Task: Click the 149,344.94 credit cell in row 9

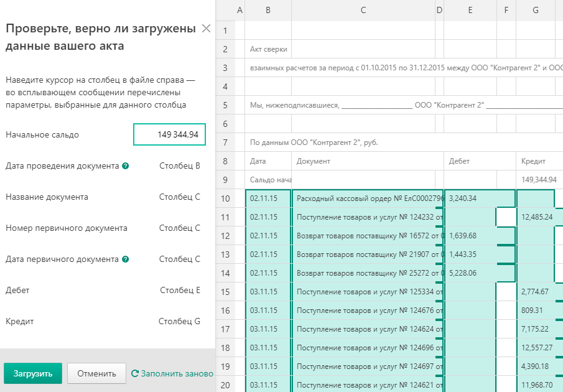Action: (539, 180)
